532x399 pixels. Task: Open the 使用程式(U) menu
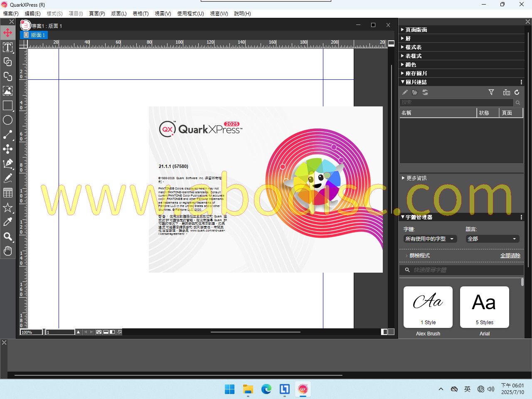[x=190, y=14]
